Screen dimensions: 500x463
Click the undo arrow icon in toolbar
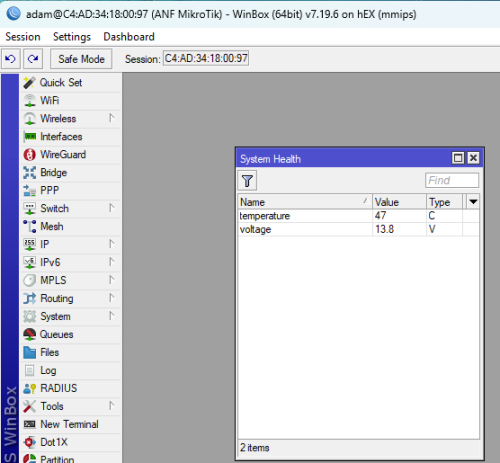tap(10, 59)
